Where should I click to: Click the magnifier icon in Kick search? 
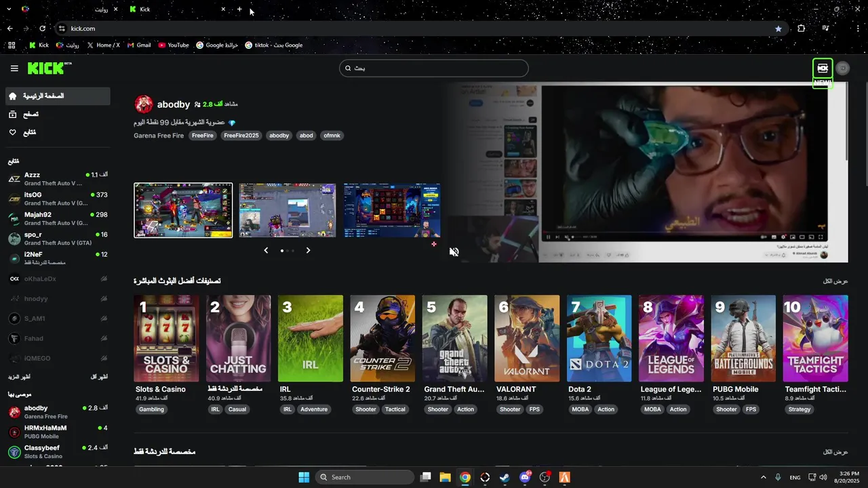pyautogui.click(x=348, y=68)
